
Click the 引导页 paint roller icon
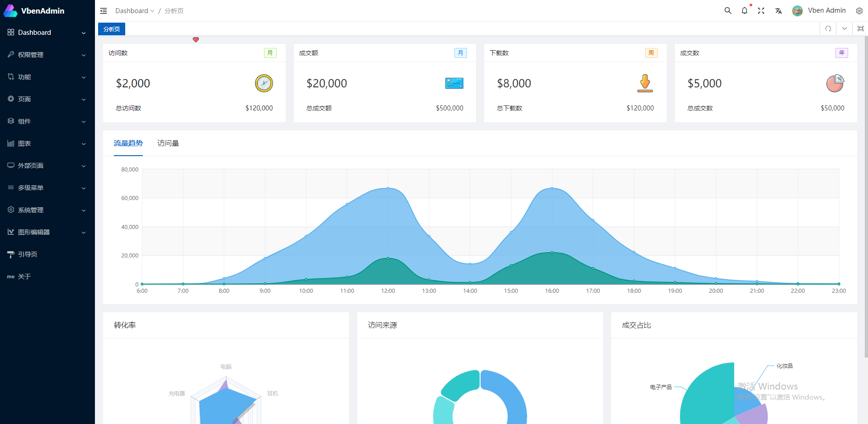point(11,254)
